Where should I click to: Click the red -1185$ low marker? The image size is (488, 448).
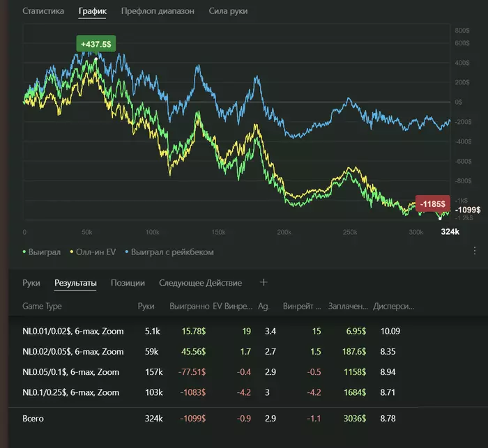(433, 204)
